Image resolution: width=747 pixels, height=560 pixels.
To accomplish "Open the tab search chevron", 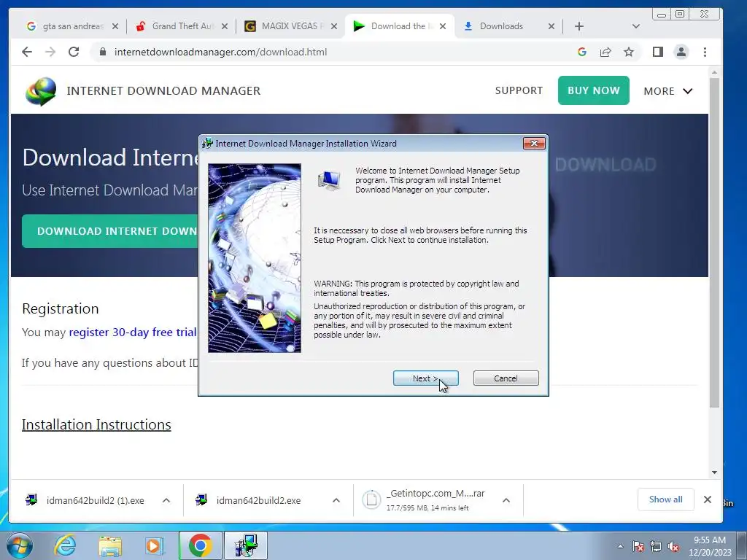I will [635, 26].
